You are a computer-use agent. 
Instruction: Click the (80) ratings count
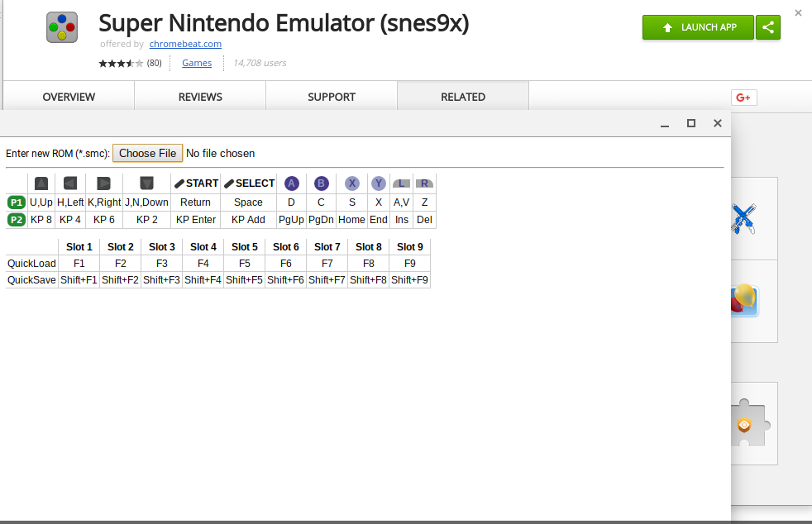click(x=155, y=63)
